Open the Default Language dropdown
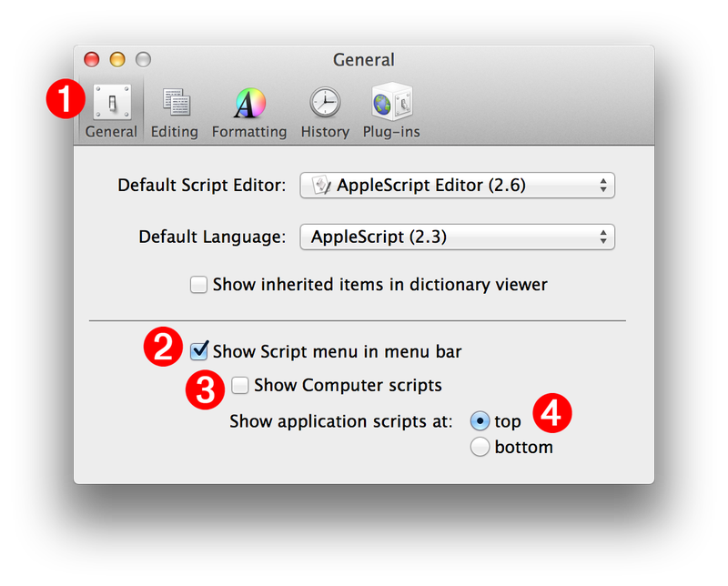 (457, 237)
